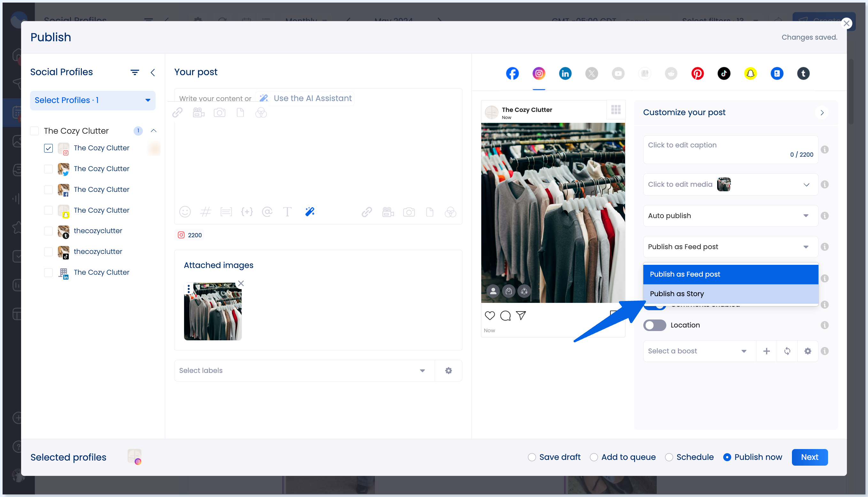Expand Customize your post chevron
Viewport: 868px width, 497px height.
point(822,113)
